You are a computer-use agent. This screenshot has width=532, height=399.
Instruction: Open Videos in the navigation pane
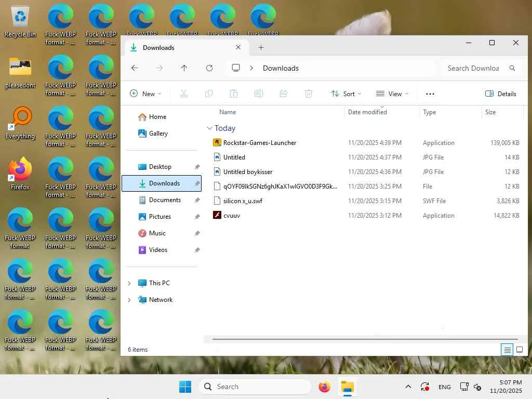(x=158, y=250)
